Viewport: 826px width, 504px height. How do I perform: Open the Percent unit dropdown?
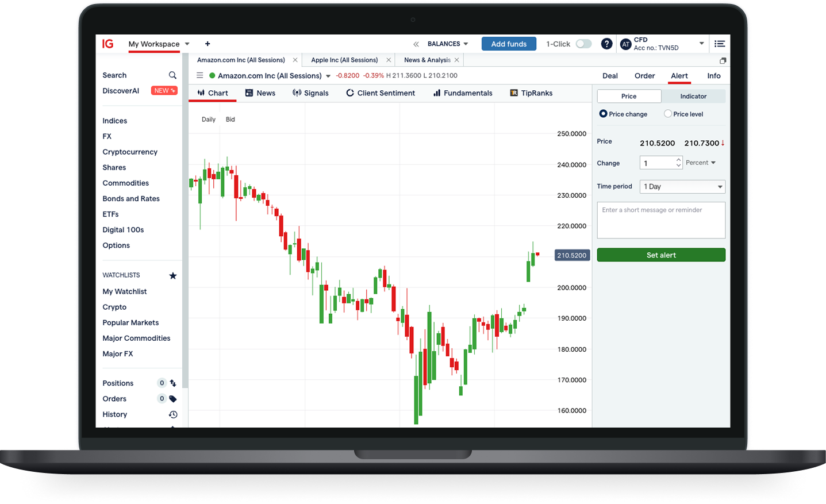pyautogui.click(x=701, y=163)
